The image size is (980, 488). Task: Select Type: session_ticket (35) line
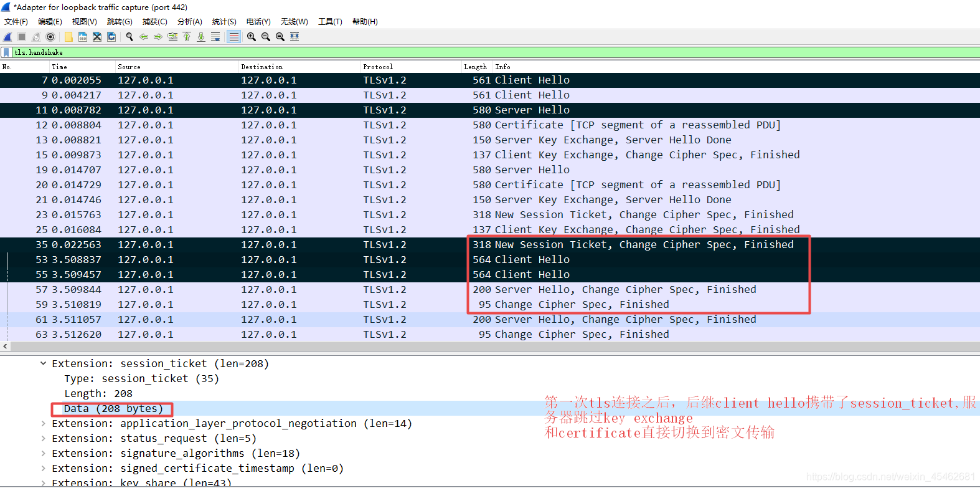coord(141,378)
